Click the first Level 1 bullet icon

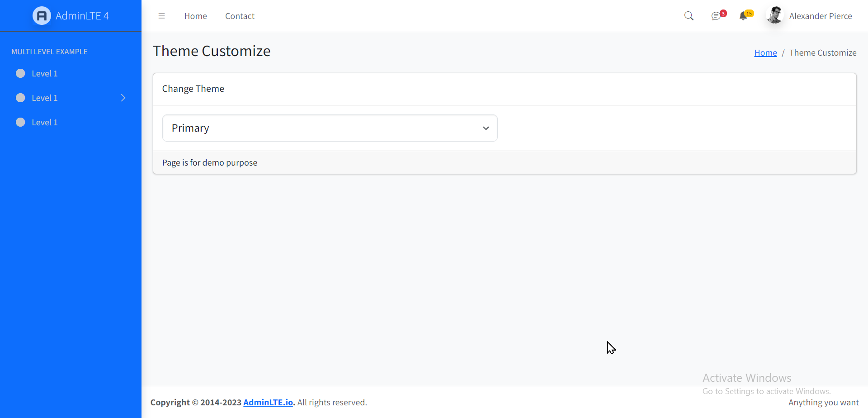coord(20,73)
